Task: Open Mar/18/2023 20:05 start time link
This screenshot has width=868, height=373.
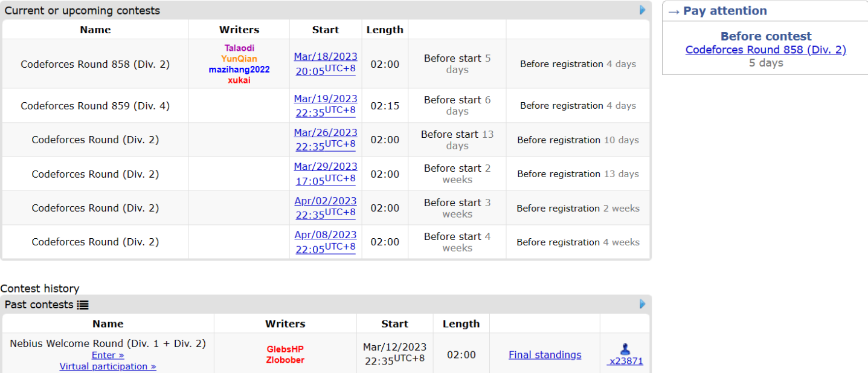Action: 326,63
